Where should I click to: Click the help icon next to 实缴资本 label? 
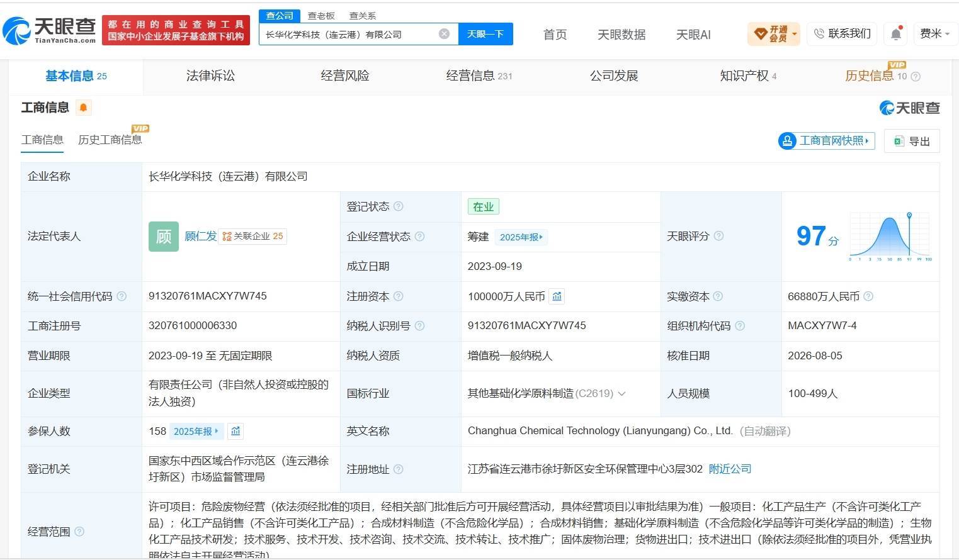coord(718,296)
